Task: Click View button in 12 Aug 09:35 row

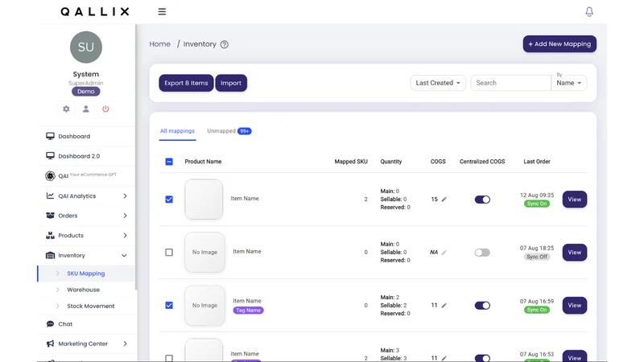Action: (x=574, y=200)
